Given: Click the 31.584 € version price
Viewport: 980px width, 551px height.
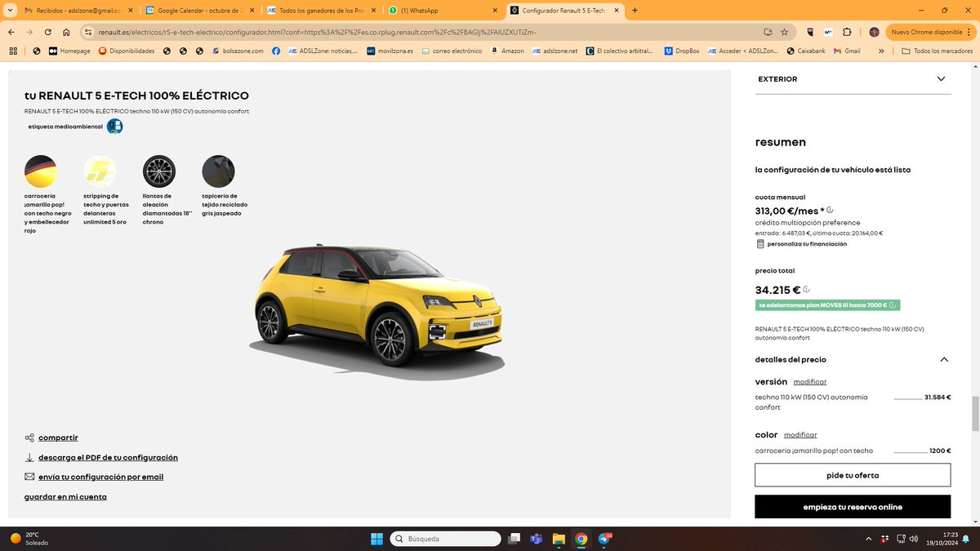Looking at the screenshot, I should (938, 398).
